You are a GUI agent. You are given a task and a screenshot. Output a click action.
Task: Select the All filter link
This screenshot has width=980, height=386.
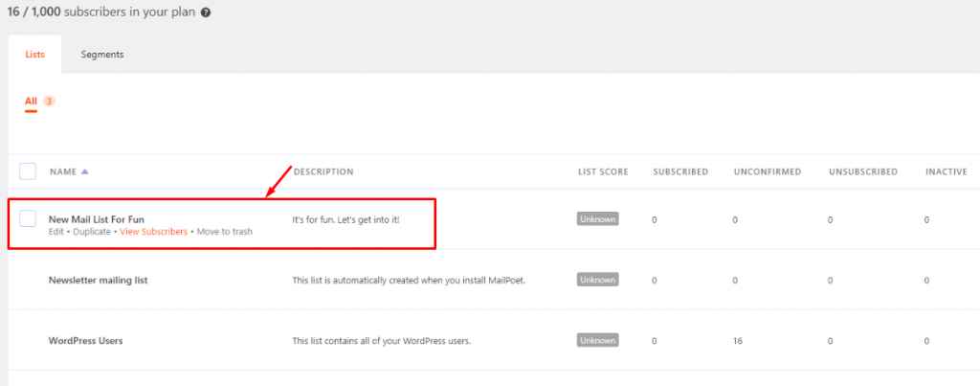32,101
